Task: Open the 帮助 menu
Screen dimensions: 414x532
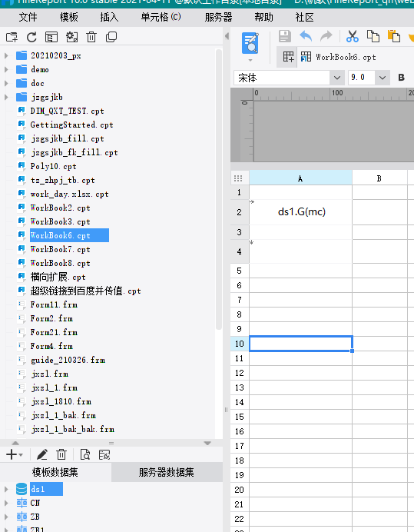Action: (x=263, y=18)
